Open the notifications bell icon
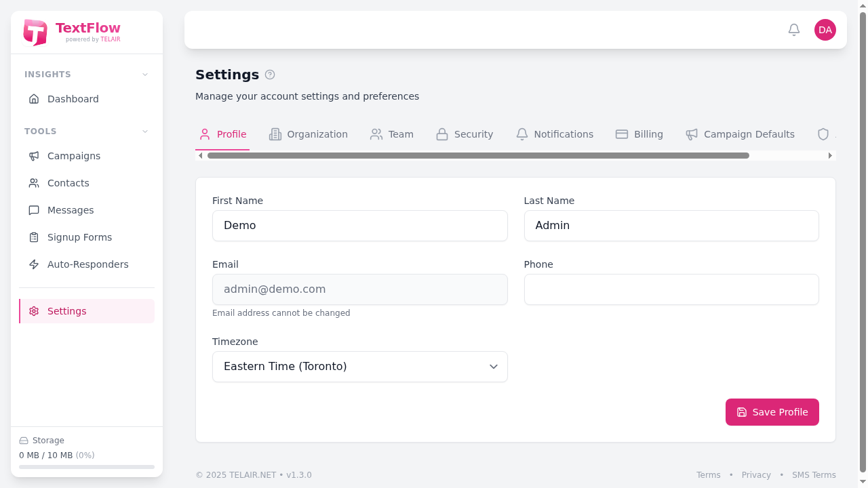 [794, 30]
